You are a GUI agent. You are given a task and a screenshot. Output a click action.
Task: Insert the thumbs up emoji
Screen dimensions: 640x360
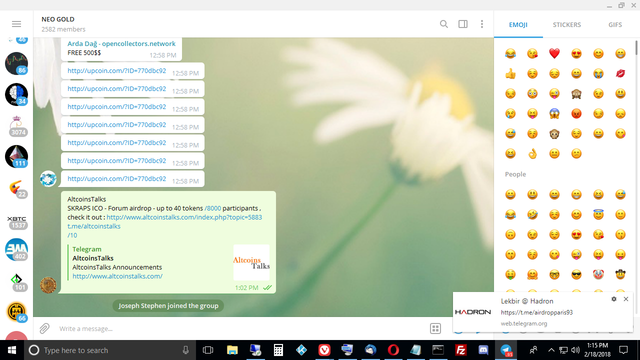510,73
